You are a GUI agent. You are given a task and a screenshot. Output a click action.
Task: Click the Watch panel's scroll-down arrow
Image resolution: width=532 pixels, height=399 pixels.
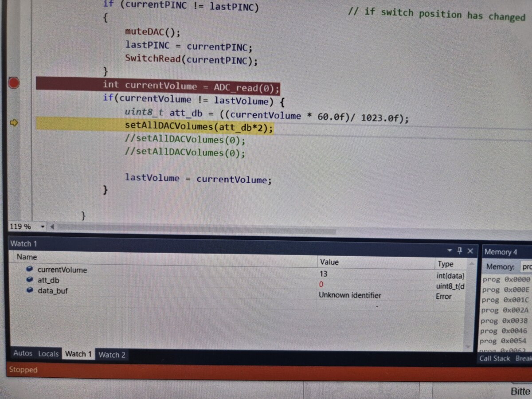(x=467, y=346)
